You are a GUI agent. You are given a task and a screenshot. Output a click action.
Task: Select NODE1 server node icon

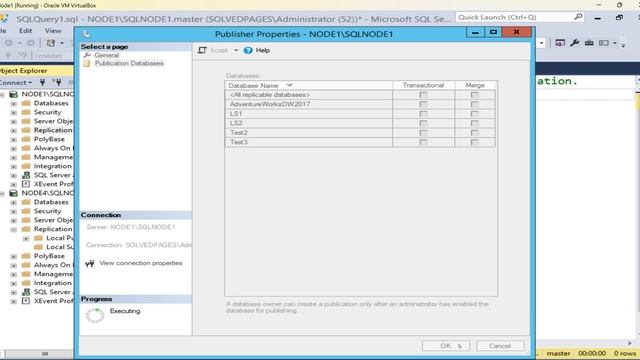[13, 94]
